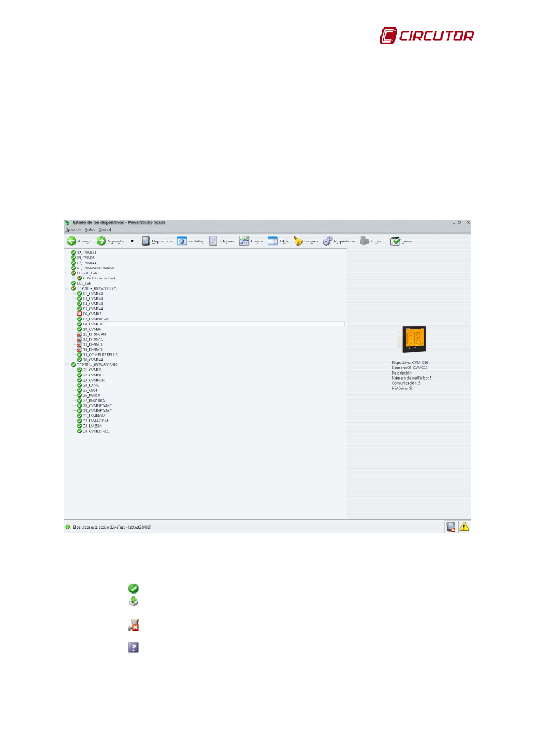Select the 41_CVM-MINIEthernet device

point(95,268)
